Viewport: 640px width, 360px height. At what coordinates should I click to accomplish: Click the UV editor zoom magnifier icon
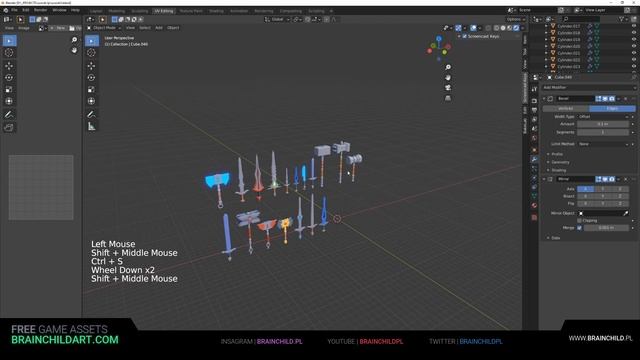point(74,40)
